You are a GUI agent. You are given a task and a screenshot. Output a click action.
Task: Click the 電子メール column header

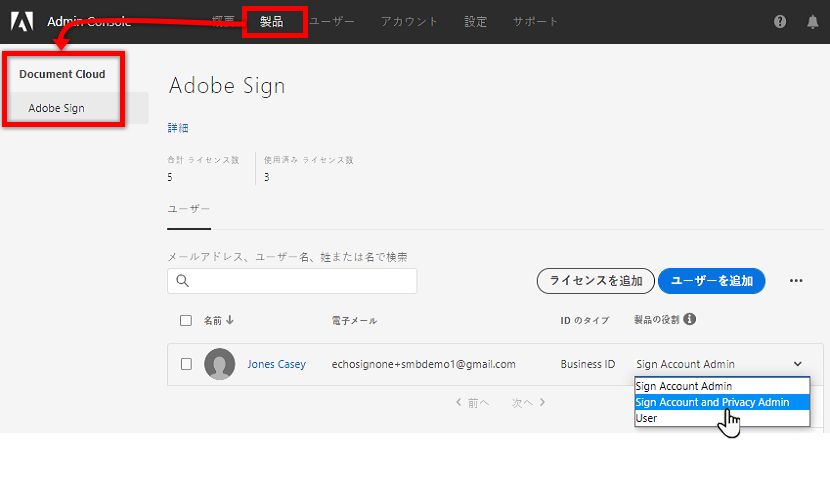[354, 320]
